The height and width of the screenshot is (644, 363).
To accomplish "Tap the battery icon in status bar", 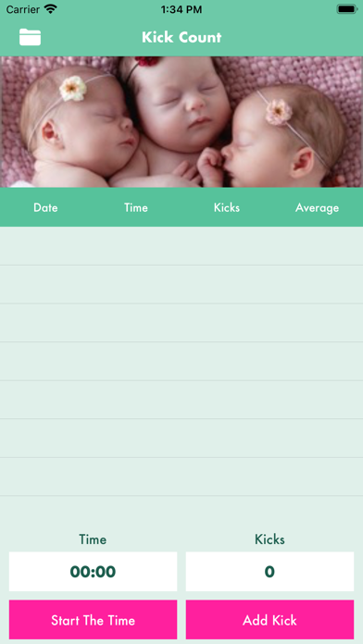I will point(347,9).
